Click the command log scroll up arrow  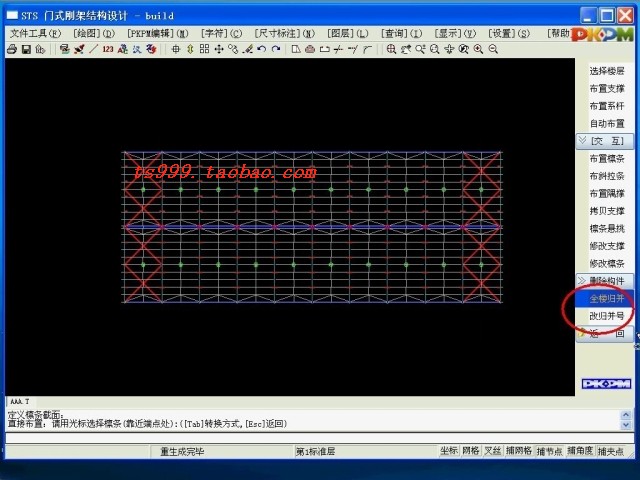tap(626, 416)
